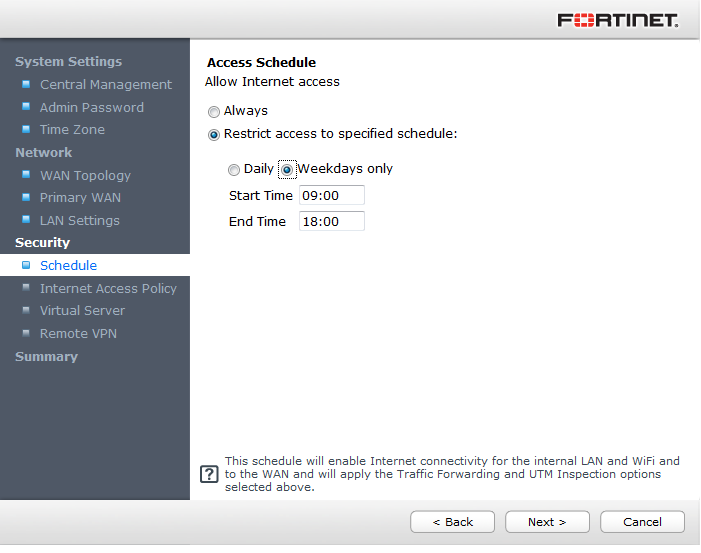Click the End Time input field
The width and height of the screenshot is (701, 553).
[332, 222]
